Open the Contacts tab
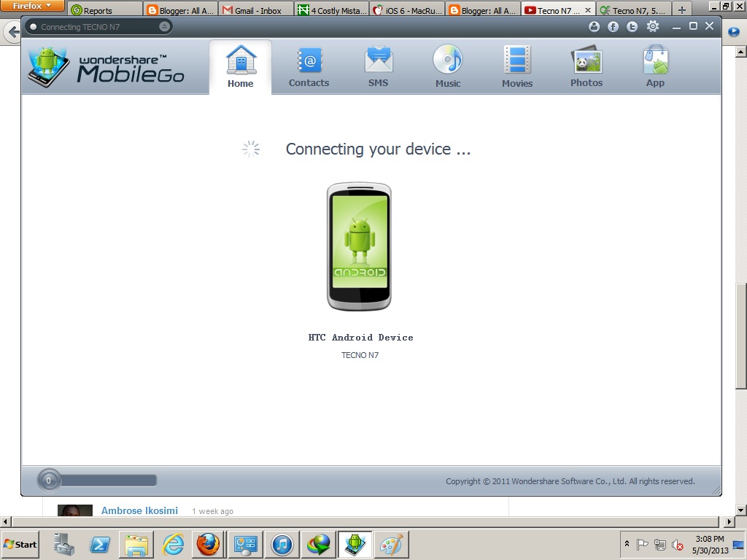The width and height of the screenshot is (747, 560). point(309,67)
